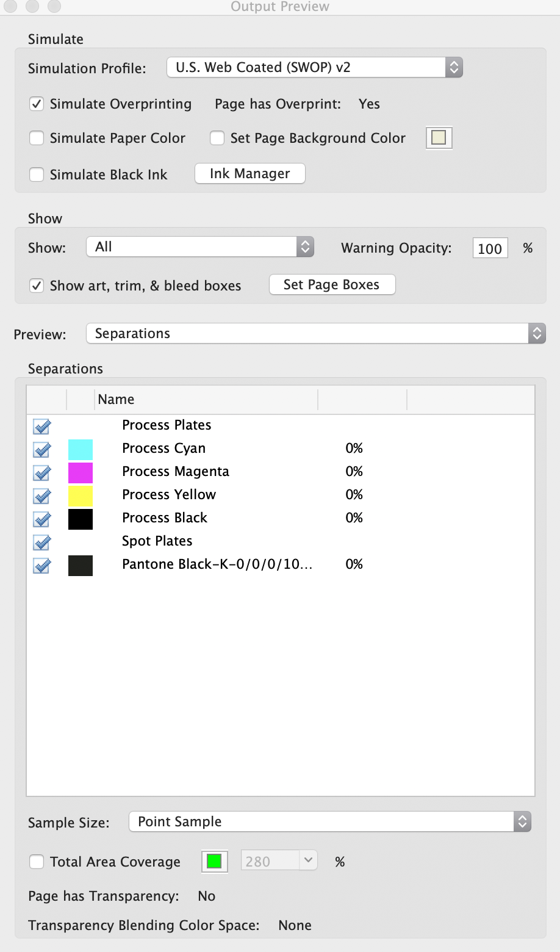Click the Pantone Black plate swatch
This screenshot has height=952, width=560.
pyautogui.click(x=81, y=565)
